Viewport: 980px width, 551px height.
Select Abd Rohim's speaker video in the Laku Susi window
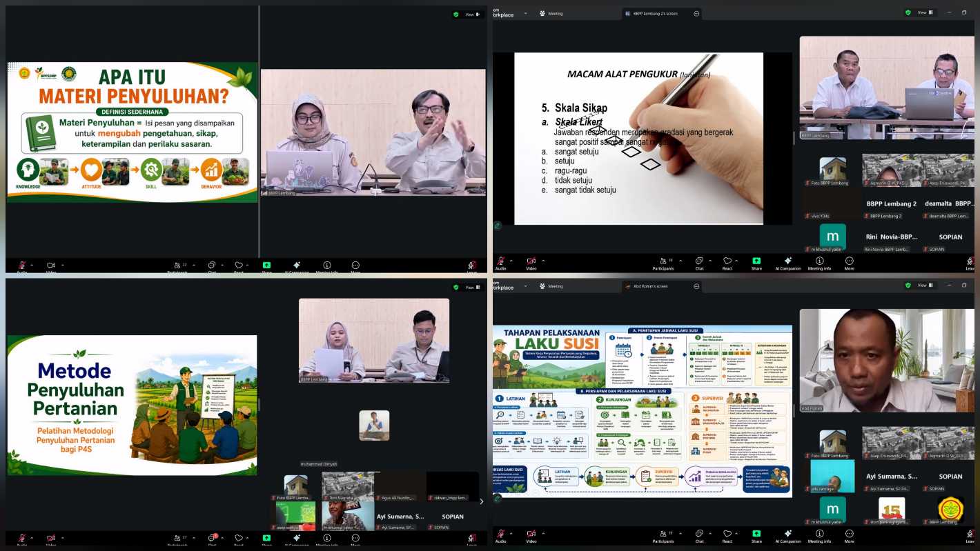pyautogui.click(x=887, y=361)
